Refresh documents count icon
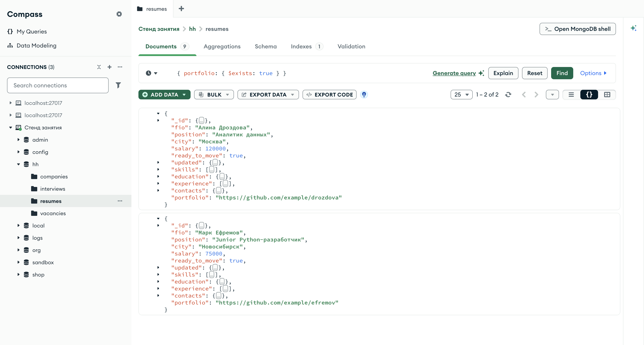 point(508,95)
